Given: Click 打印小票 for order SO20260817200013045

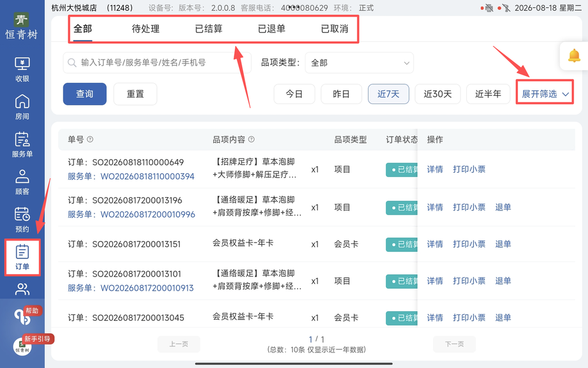Looking at the screenshot, I should 469,317.
